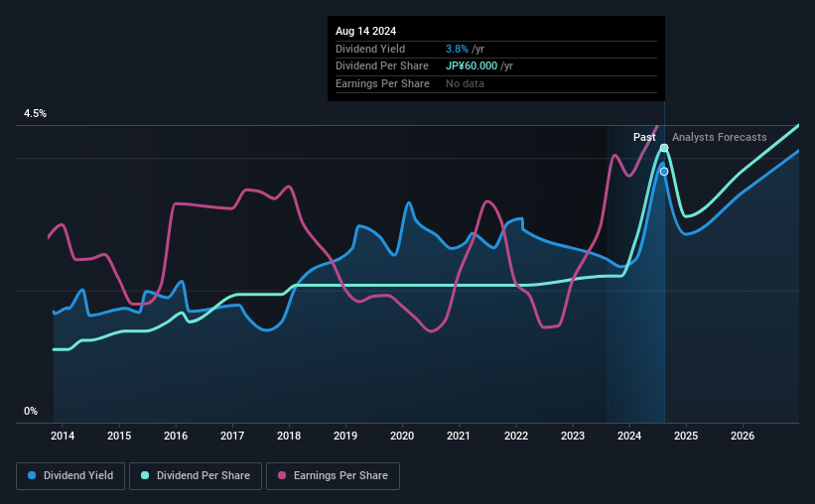
Task: Click the 2014 x-axis label
Action: coord(63,436)
